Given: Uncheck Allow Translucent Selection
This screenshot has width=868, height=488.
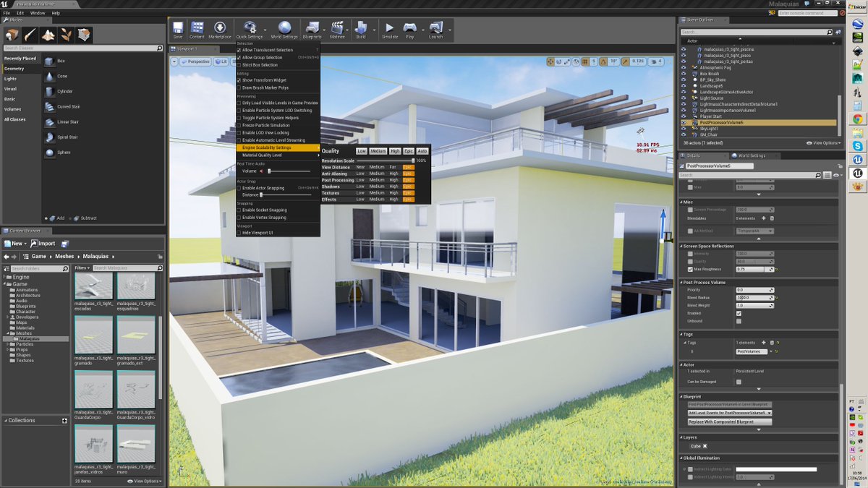Looking at the screenshot, I should point(239,50).
